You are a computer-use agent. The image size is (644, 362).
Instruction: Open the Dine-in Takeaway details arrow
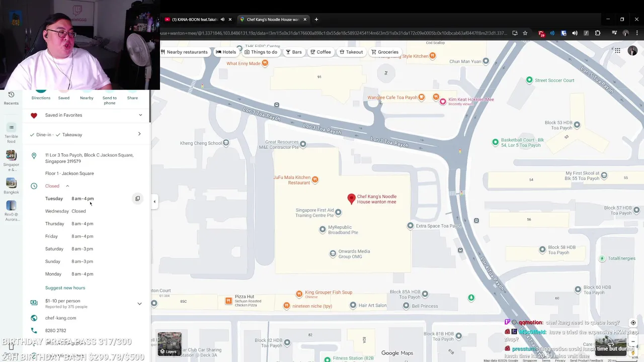[139, 134]
